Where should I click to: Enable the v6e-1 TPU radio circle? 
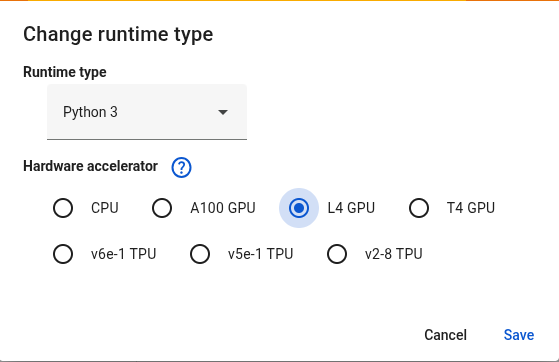(x=63, y=254)
